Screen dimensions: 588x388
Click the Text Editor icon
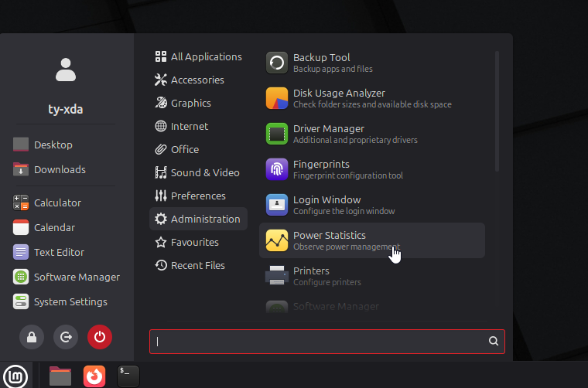point(21,252)
